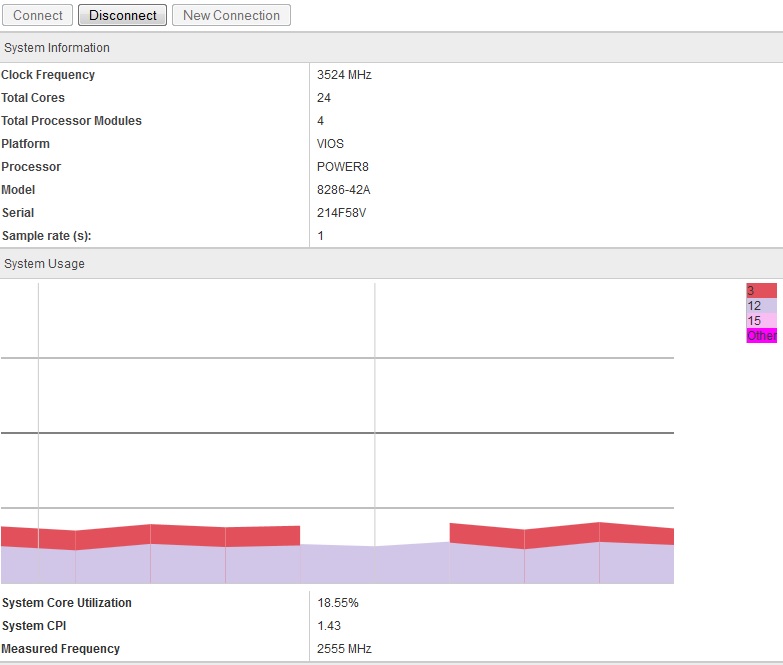Select the Measured Frequency label

[60, 649]
